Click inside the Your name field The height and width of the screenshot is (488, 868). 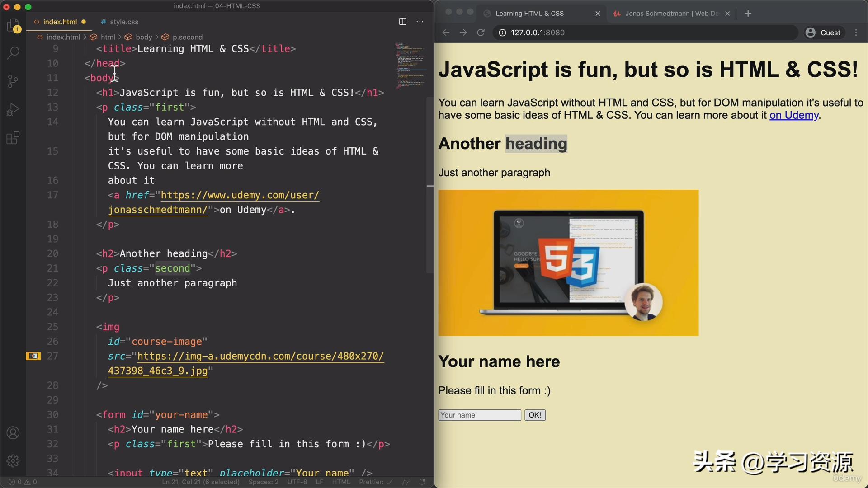(479, 415)
